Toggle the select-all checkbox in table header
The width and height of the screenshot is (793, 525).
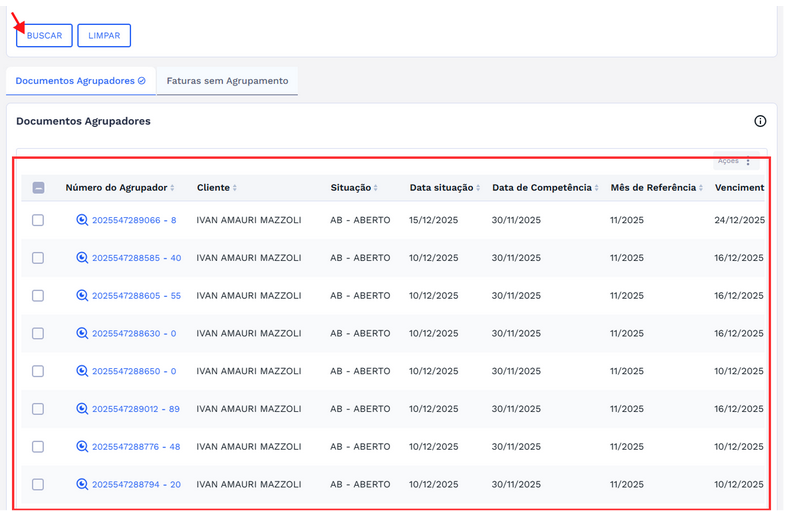click(x=38, y=188)
